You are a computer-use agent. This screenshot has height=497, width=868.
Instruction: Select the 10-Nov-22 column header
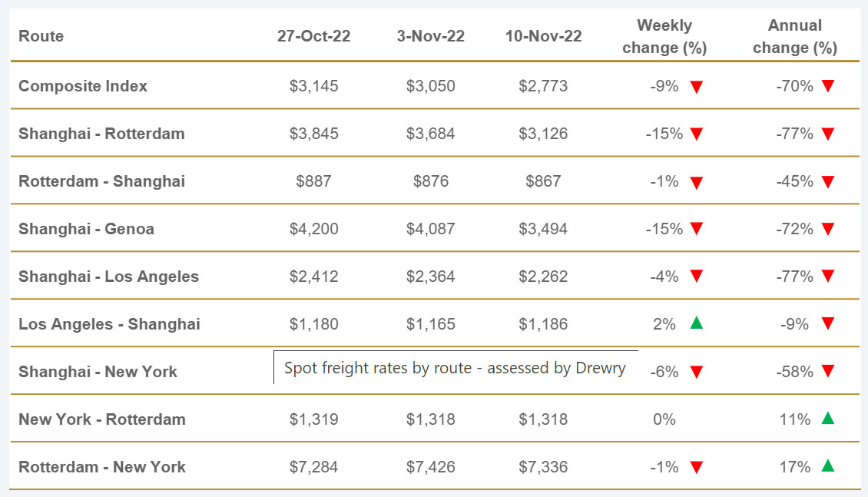pos(543,36)
